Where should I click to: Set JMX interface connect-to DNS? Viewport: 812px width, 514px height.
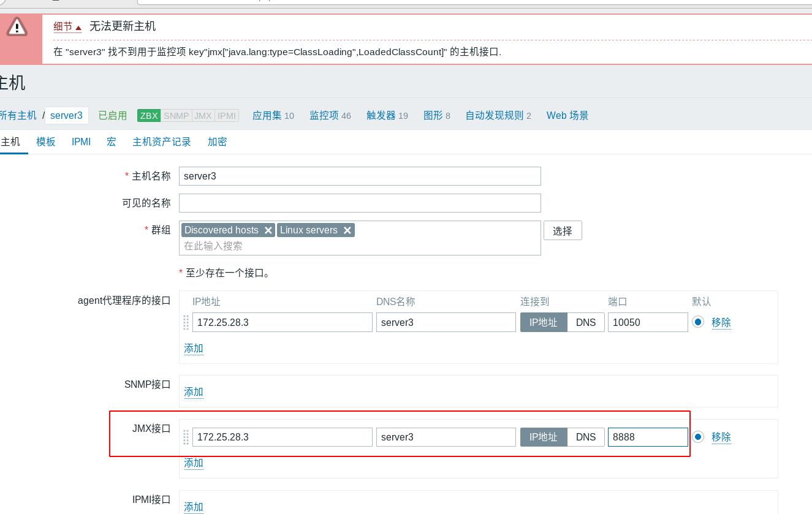tap(586, 437)
